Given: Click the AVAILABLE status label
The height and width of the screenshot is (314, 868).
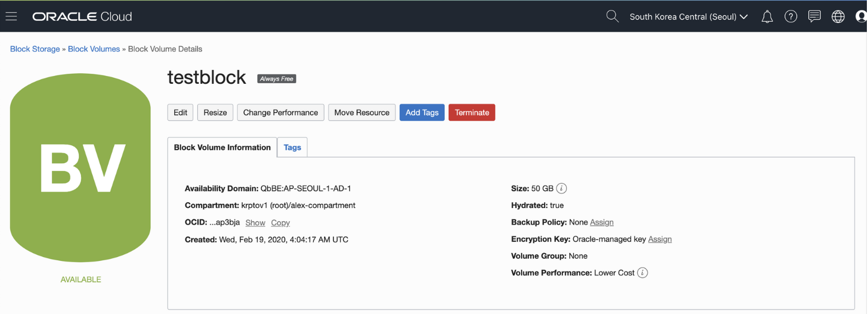Looking at the screenshot, I should (x=81, y=279).
